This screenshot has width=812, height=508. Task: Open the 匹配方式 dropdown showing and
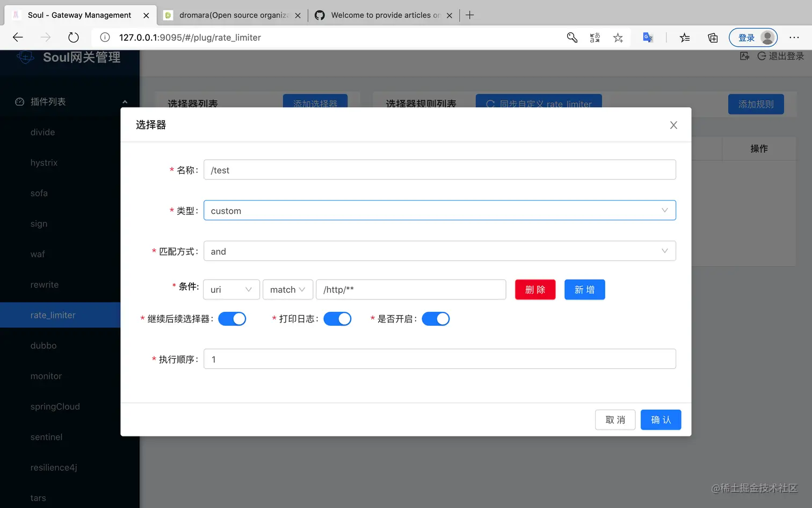[x=439, y=251]
